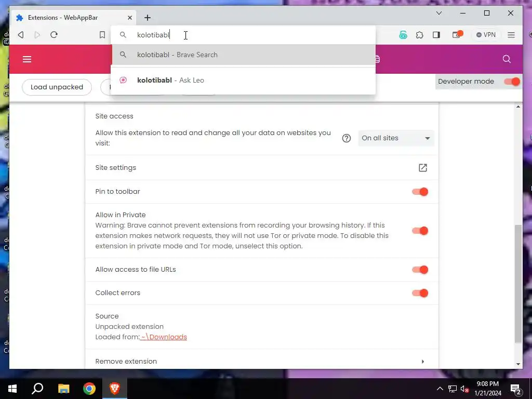
Task: Click the Site access heading text
Action: 114,116
